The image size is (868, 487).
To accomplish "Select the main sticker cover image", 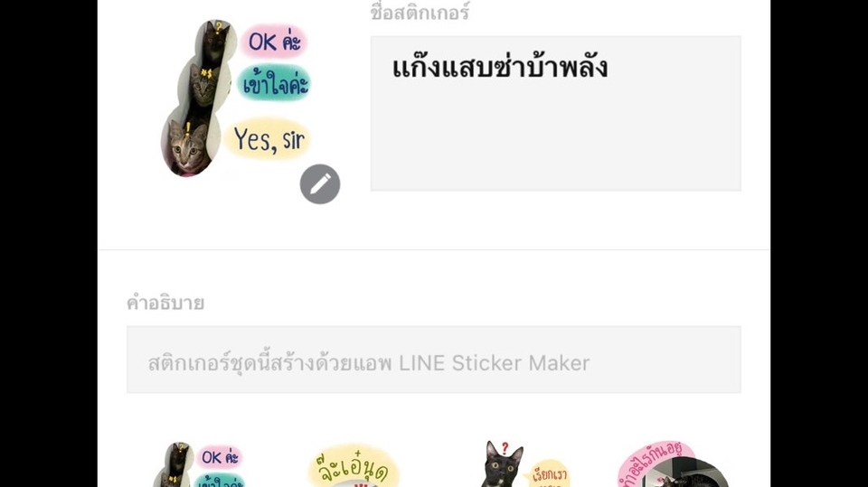I will [x=236, y=98].
